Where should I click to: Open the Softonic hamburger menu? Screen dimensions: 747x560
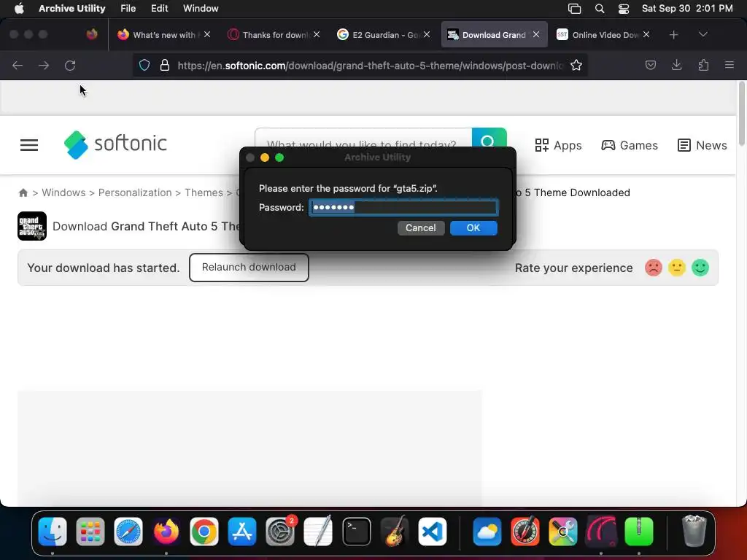pos(29,145)
